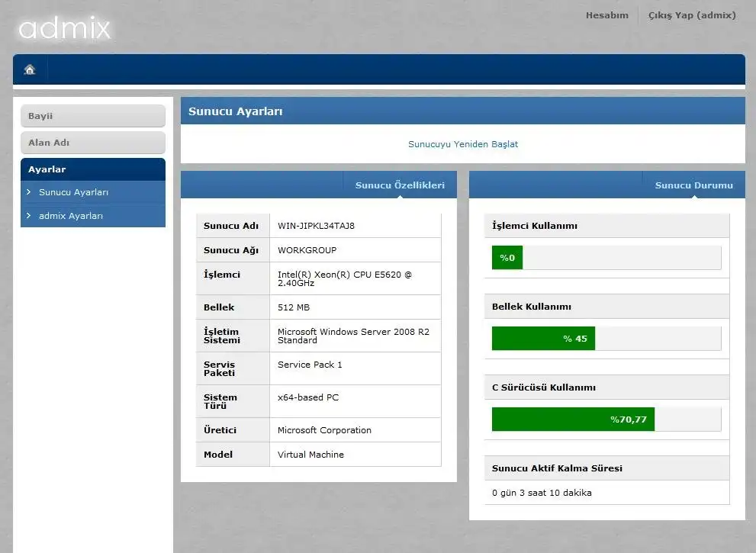Click the Sunucu Ayarları page title

pos(235,111)
